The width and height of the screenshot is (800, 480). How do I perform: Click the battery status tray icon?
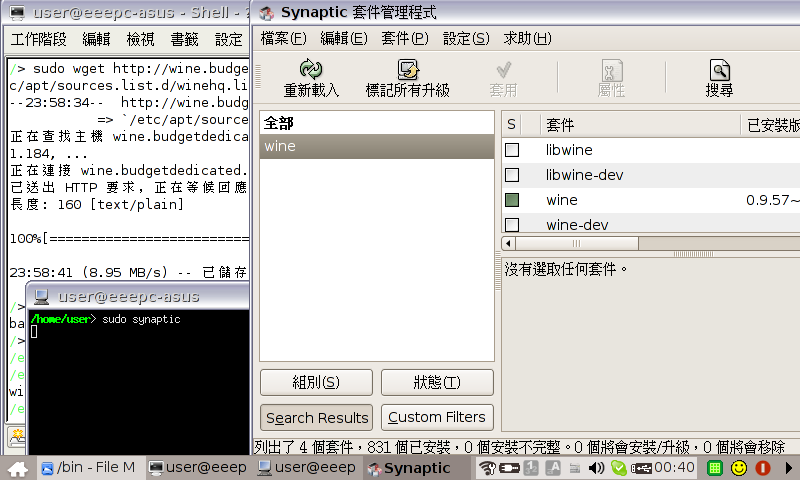click(509, 468)
